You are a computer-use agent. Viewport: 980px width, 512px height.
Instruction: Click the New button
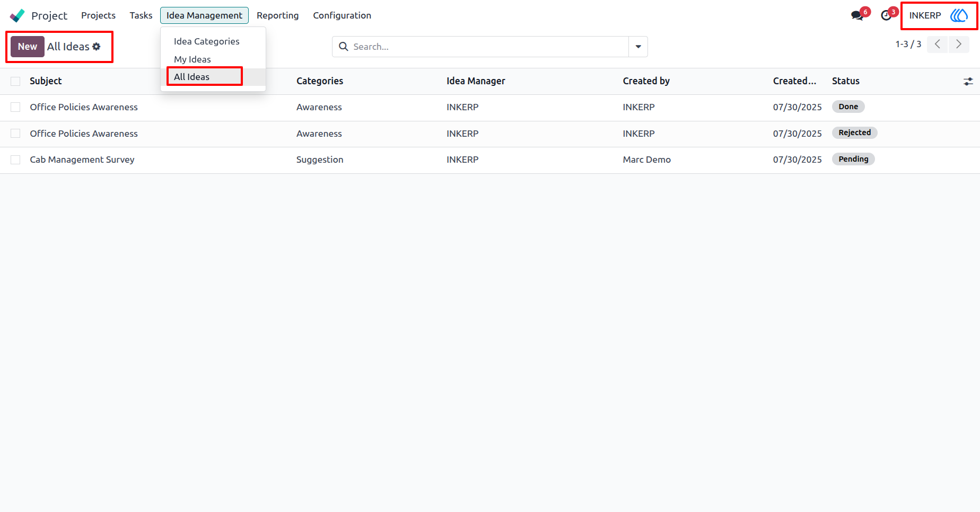(28, 47)
